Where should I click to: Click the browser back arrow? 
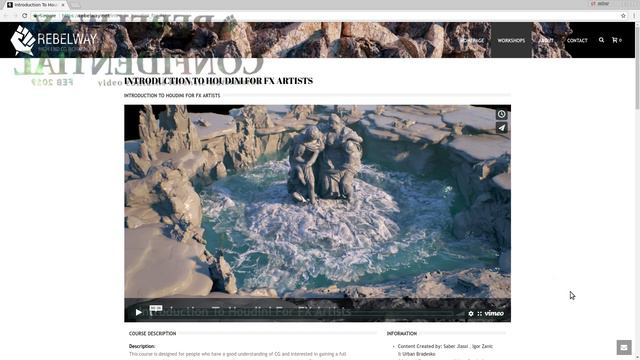6,16
